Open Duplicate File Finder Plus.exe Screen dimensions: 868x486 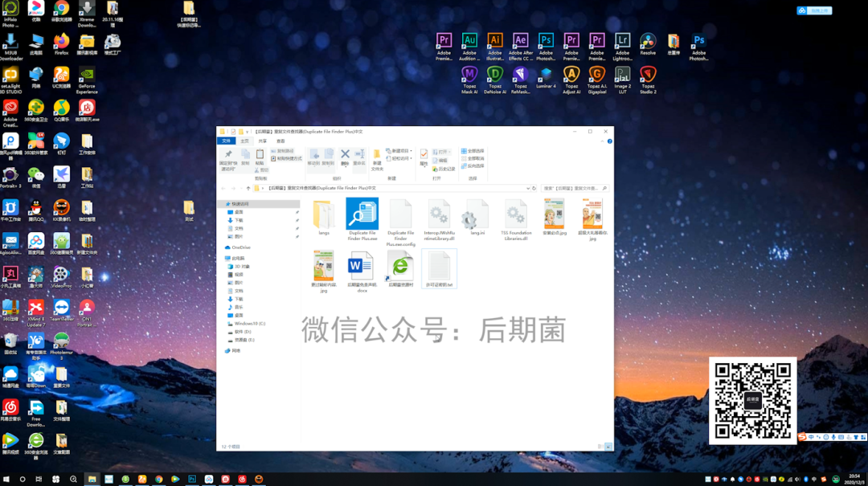(362, 214)
